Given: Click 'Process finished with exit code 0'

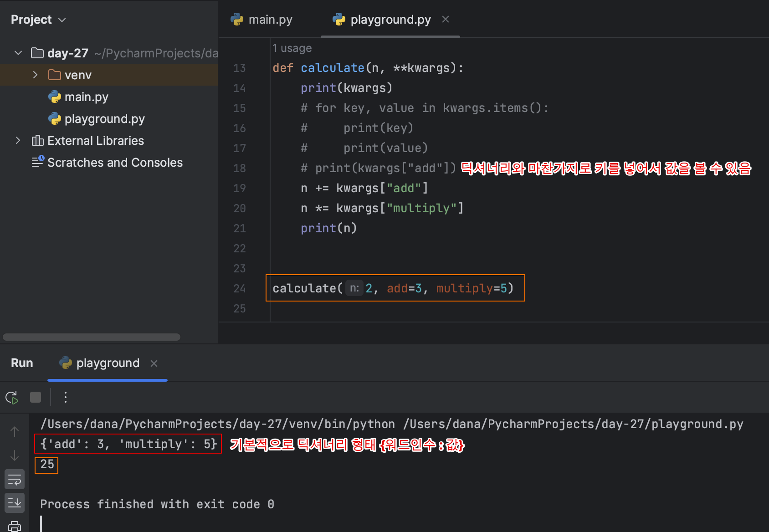Looking at the screenshot, I should 157,504.
